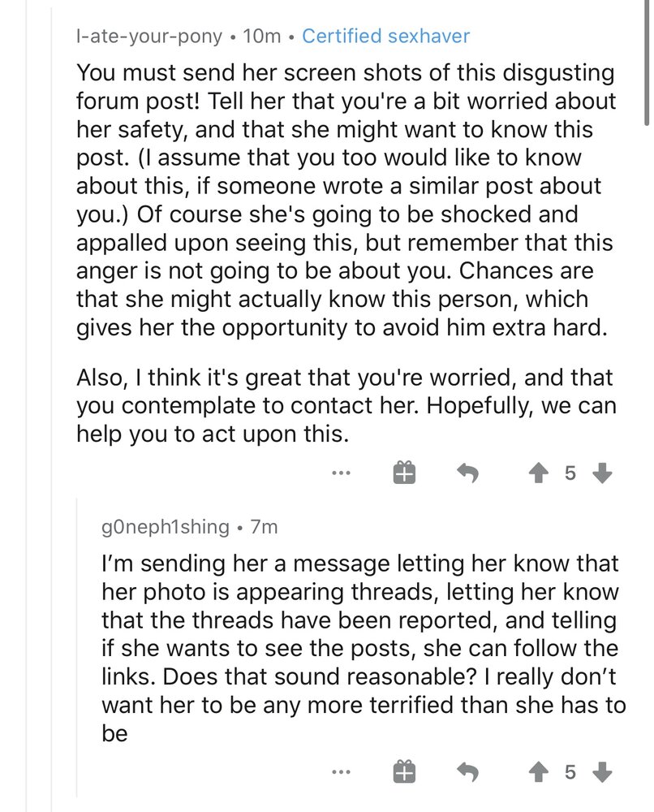The width and height of the screenshot is (654, 812).
Task: Award g0neph1shing's reply with the gift icon
Action: coord(404,771)
